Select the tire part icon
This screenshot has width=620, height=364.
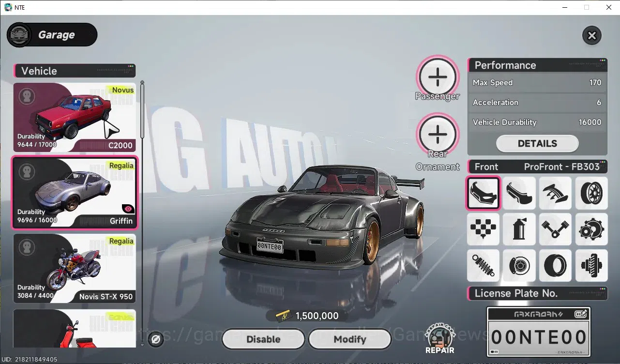point(555,265)
